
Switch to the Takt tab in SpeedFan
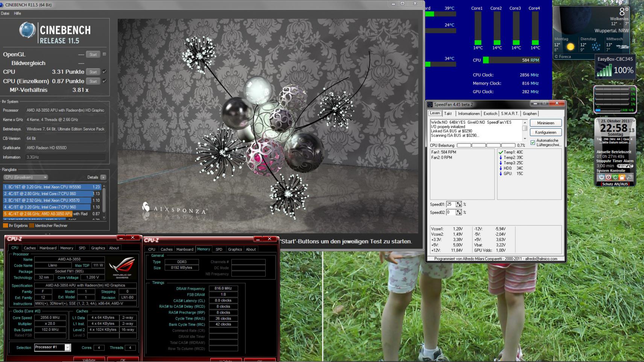(x=448, y=114)
